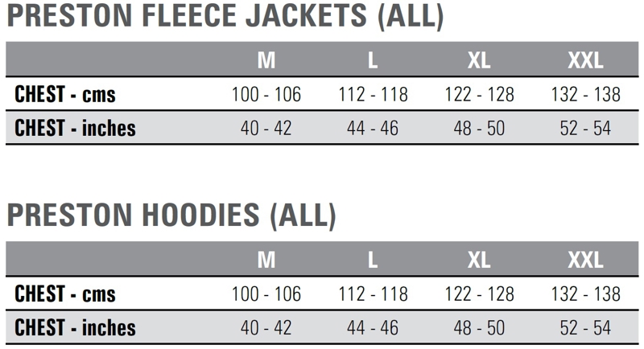Click the 52 - 54 cell in hoodies table

(585, 327)
